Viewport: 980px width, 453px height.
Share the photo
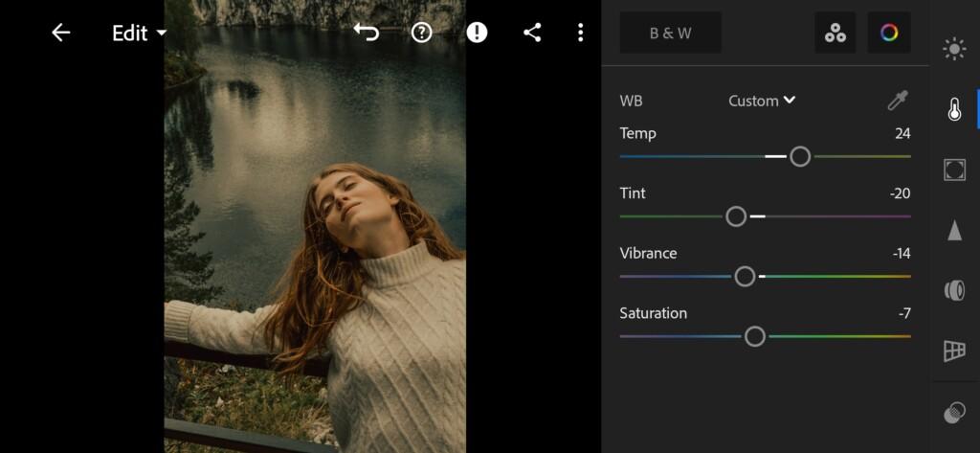click(532, 33)
